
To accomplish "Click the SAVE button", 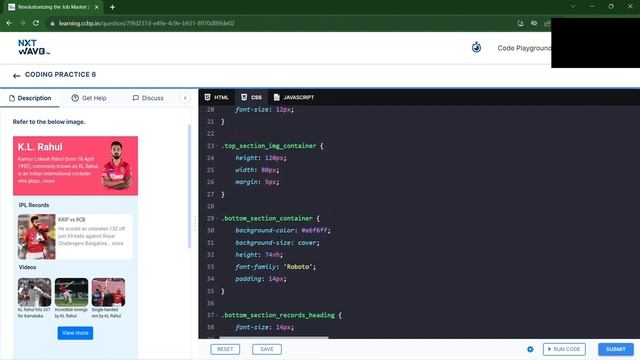I will click(x=267, y=349).
